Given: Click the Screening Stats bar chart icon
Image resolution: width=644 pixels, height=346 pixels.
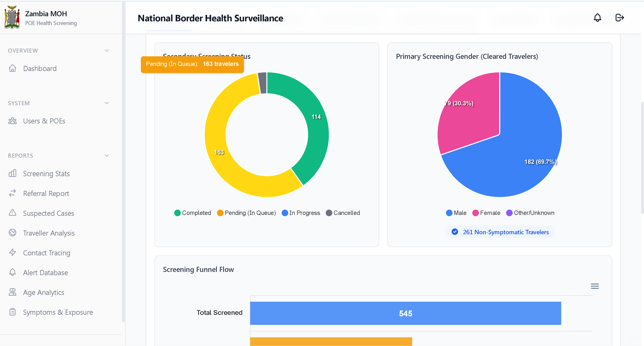Looking at the screenshot, I should pos(12,173).
